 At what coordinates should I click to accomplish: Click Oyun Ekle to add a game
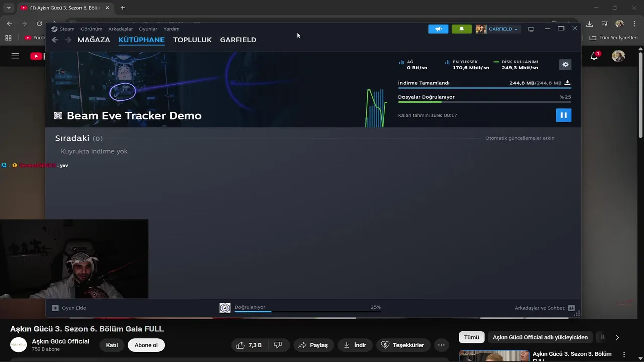(x=69, y=308)
